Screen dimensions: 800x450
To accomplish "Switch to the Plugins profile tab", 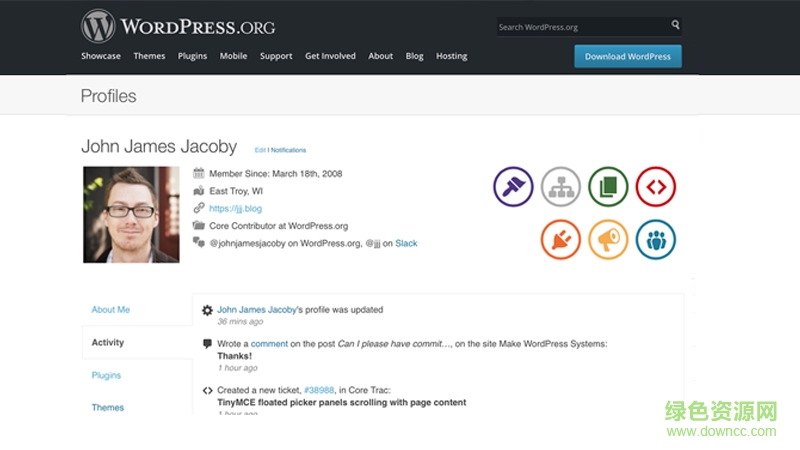I will click(x=106, y=376).
